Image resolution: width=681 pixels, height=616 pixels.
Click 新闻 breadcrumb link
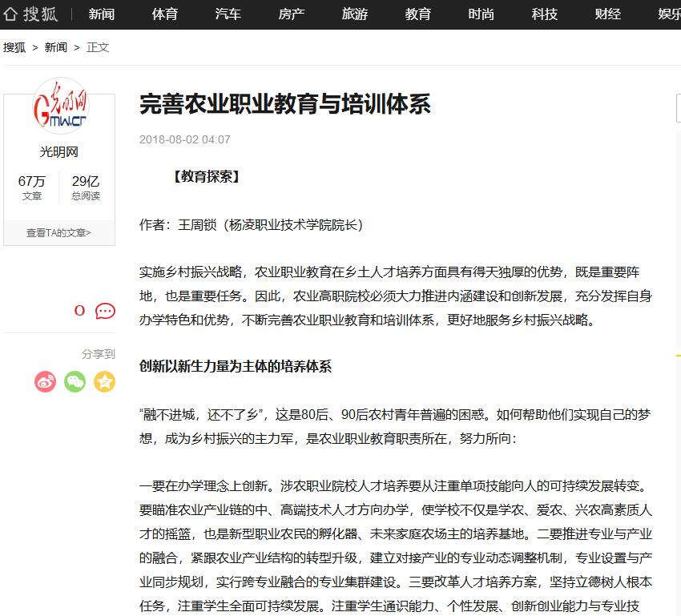pos(56,47)
